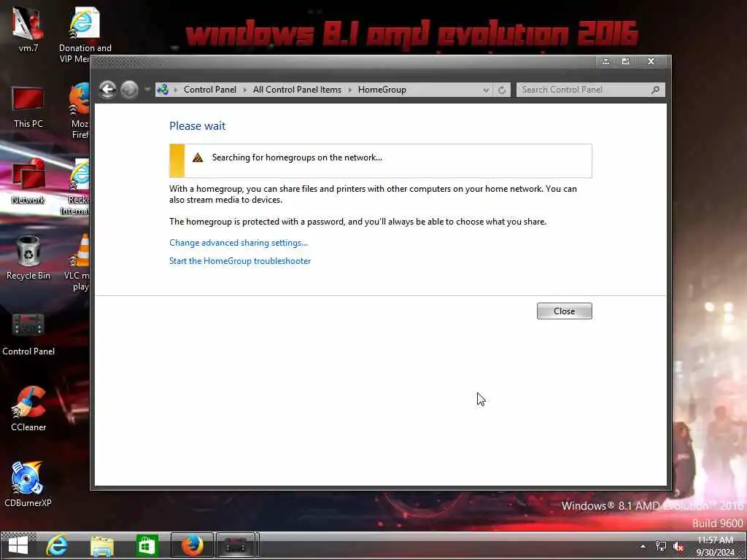Select HomeGroup breadcrumb
The width and height of the screenshot is (747, 560).
[x=382, y=90]
